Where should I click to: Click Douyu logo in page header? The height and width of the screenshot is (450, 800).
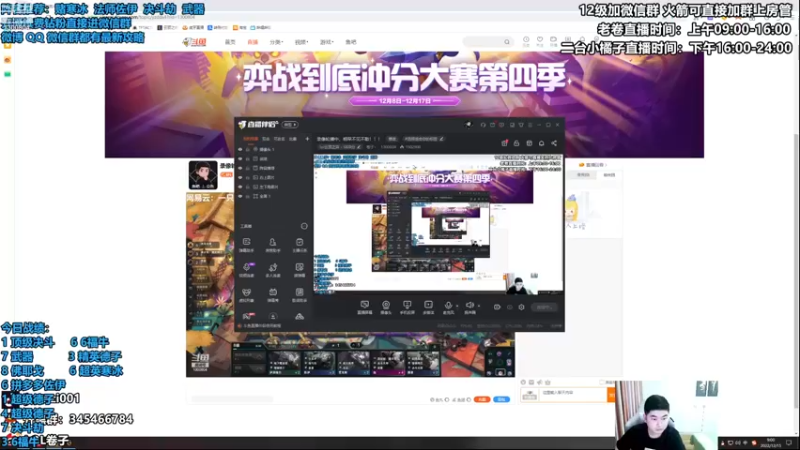(x=194, y=42)
